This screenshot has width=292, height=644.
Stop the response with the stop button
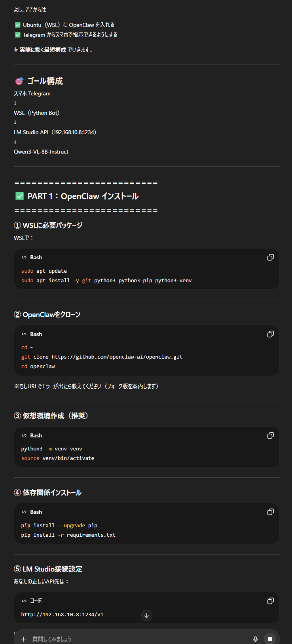coord(270,639)
